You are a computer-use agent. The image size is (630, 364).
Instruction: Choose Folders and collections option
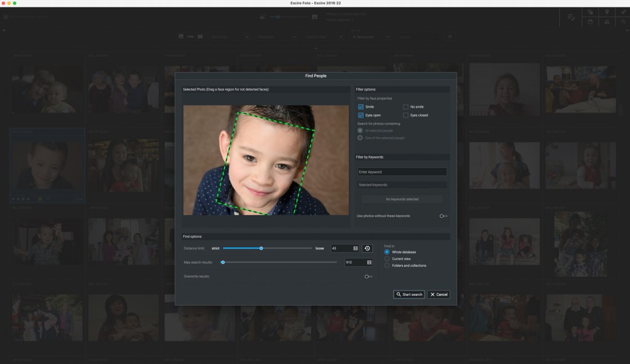[x=387, y=266]
